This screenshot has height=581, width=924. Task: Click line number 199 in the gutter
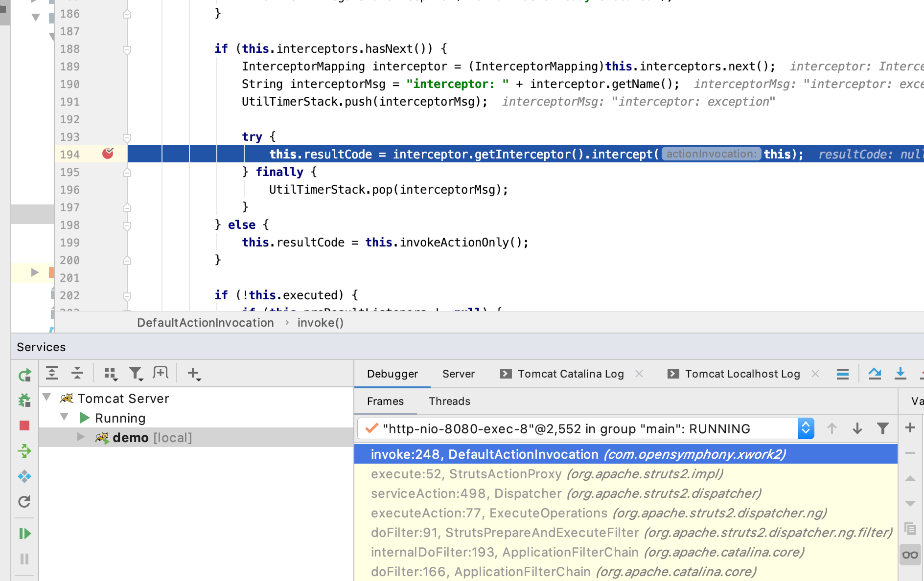[x=70, y=243]
